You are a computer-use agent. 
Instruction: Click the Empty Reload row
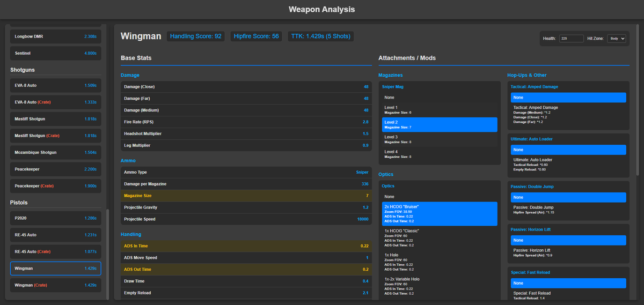click(246, 293)
